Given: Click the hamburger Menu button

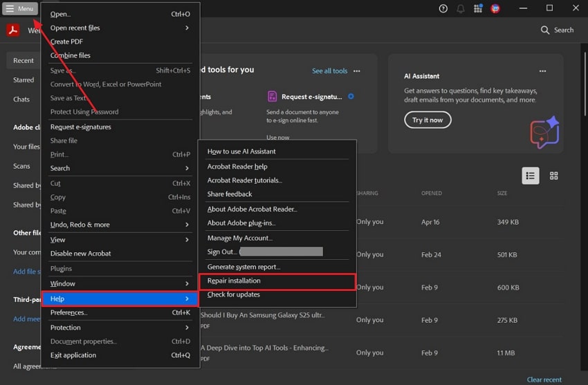Looking at the screenshot, I should click(20, 8).
